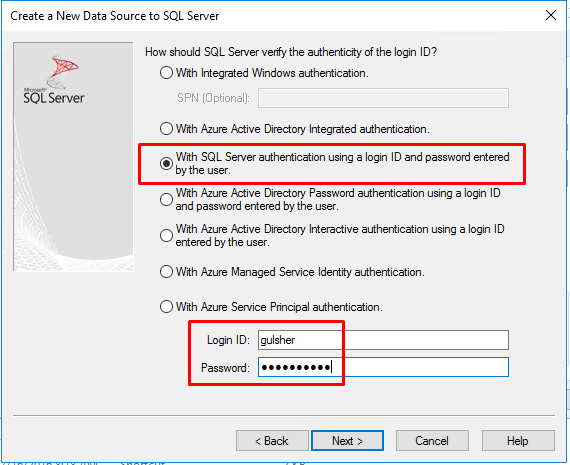Choose Azure Active Directory Interactive authentication
Viewport: 570px width, 465px height.
166,235
